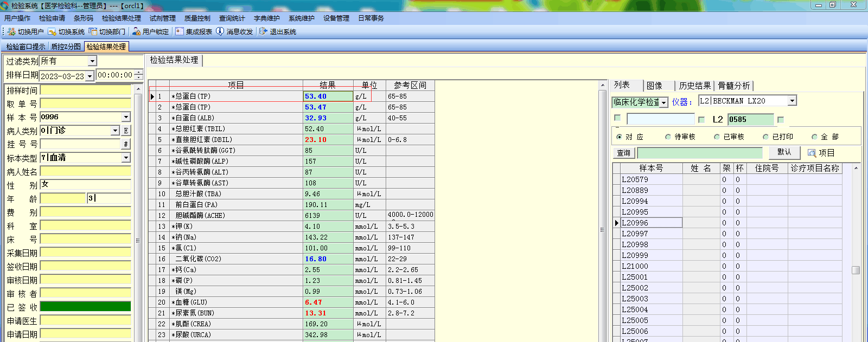Open the 临床化学检查 department dropdown

tap(663, 102)
